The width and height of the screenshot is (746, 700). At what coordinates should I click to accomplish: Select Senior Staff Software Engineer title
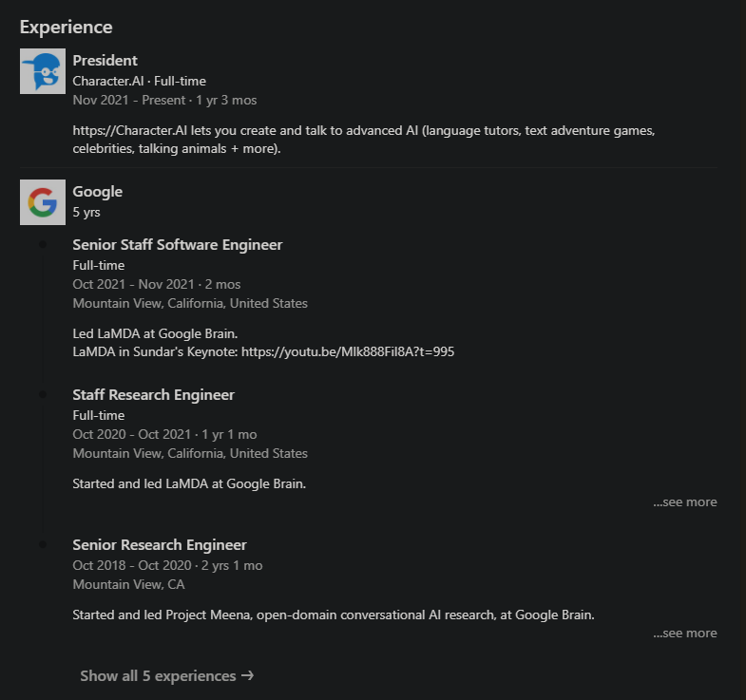coord(178,244)
